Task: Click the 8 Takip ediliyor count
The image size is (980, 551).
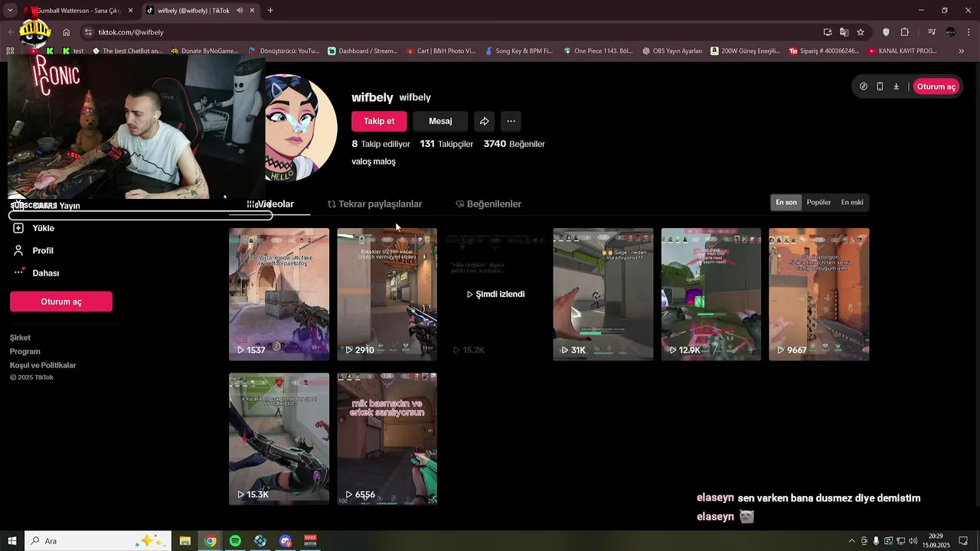Action: (x=381, y=144)
